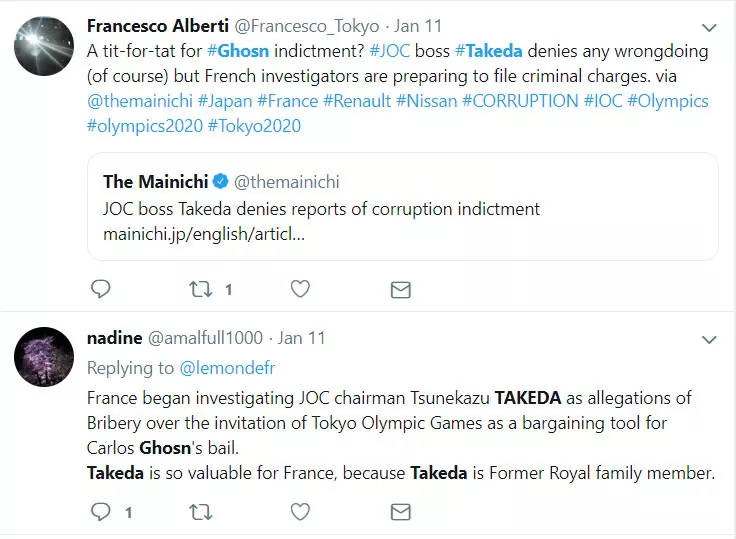Retweet nadine's tweet
The image size is (736, 539).
click(200, 512)
